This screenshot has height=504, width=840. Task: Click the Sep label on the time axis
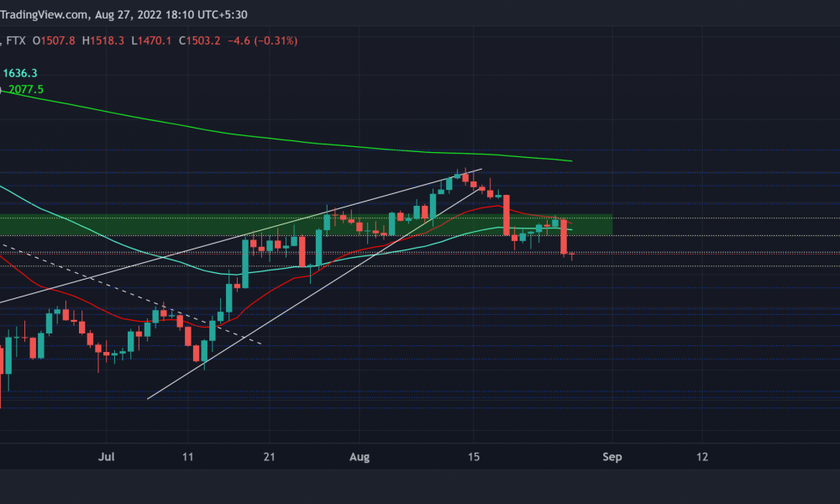612,457
